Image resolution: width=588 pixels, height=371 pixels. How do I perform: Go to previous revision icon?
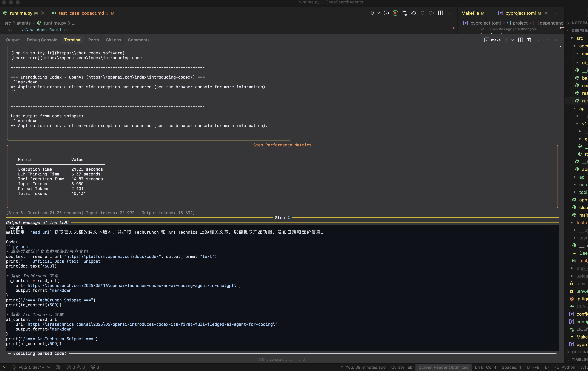click(413, 13)
